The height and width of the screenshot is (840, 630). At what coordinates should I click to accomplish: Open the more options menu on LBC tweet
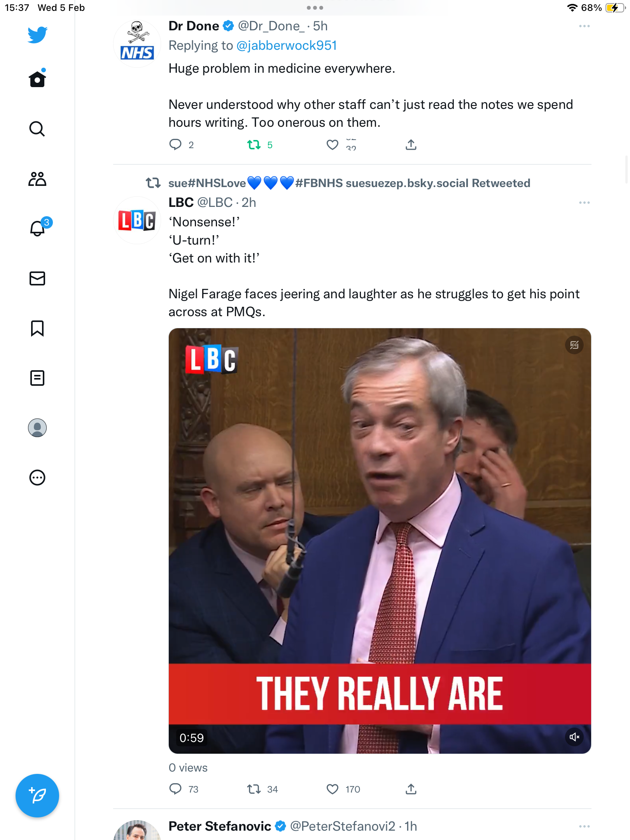pos(584,203)
